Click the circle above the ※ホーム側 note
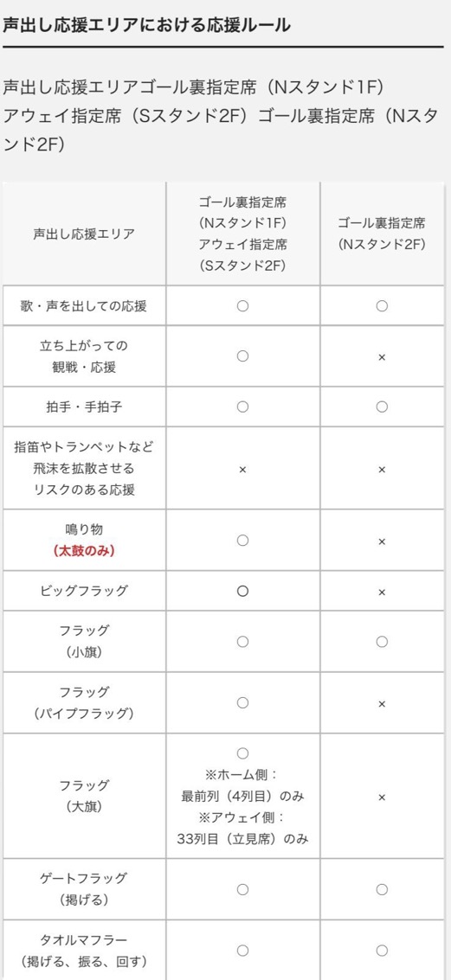The width and height of the screenshot is (451, 980). tap(242, 753)
